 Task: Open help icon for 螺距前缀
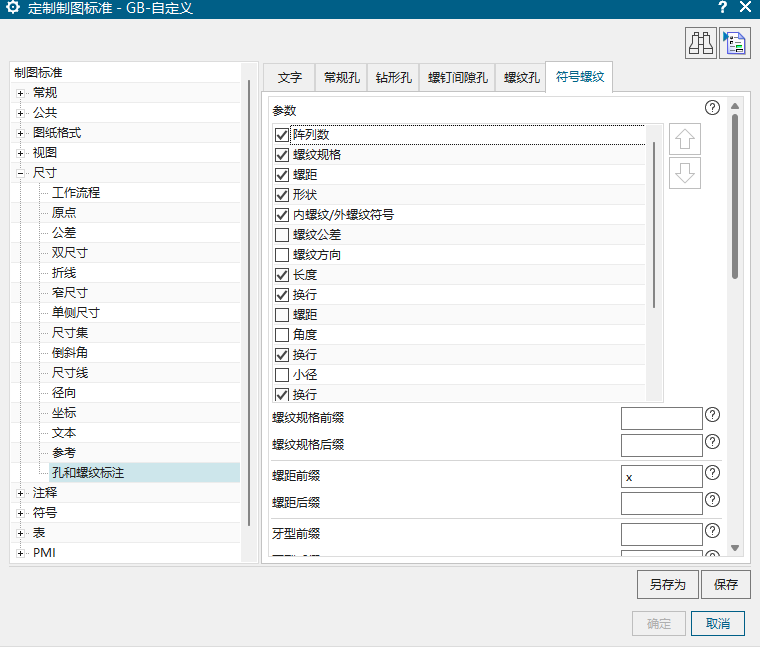tap(712, 473)
